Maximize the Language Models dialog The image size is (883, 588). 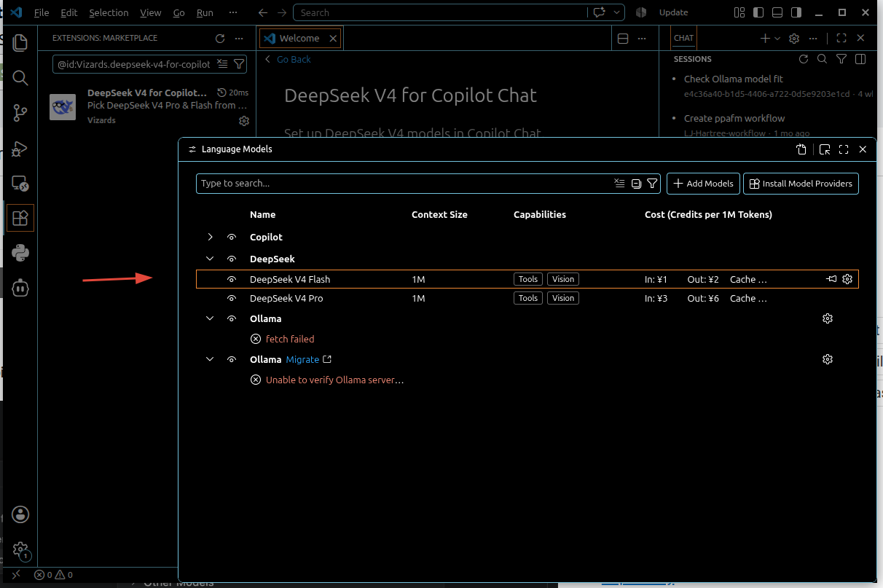(844, 149)
